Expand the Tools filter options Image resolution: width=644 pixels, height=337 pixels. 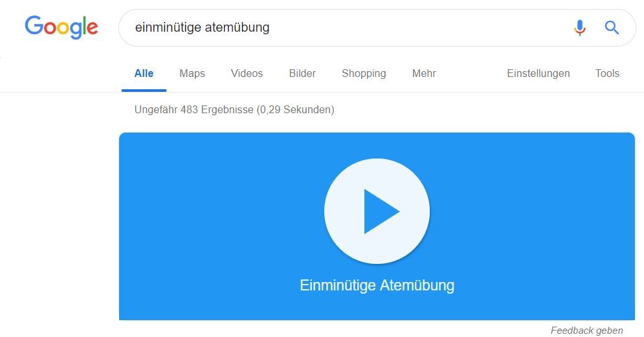coord(607,74)
